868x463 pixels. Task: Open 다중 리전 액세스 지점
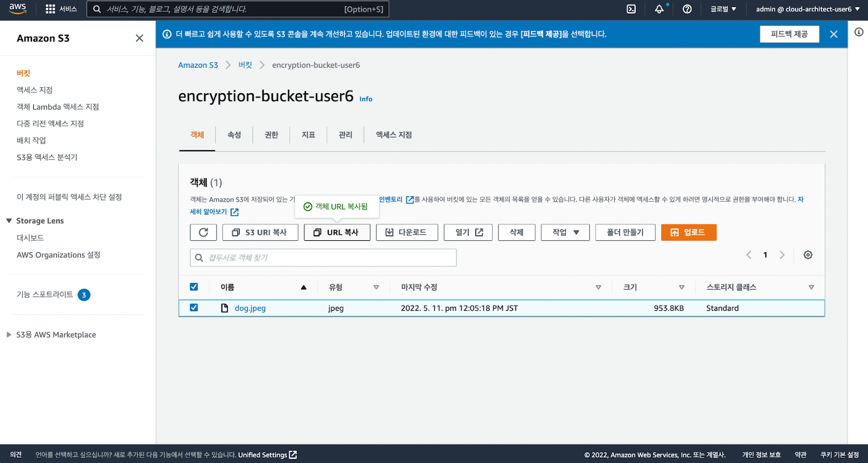[x=50, y=124]
